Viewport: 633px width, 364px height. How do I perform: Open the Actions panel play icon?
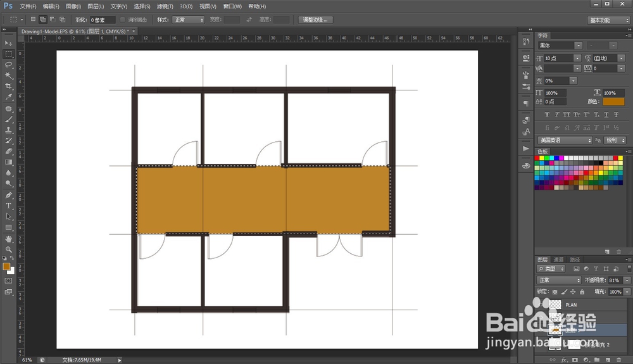[x=525, y=149]
